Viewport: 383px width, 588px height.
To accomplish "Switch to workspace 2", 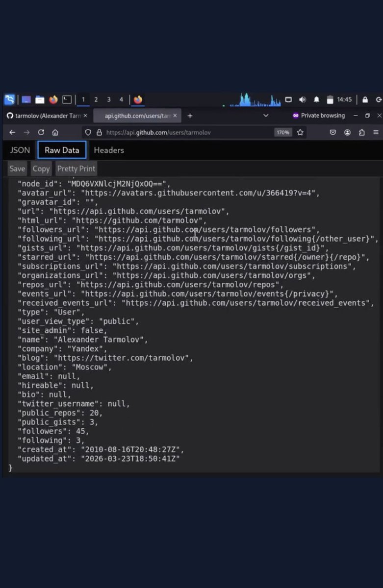I will 96,99.
